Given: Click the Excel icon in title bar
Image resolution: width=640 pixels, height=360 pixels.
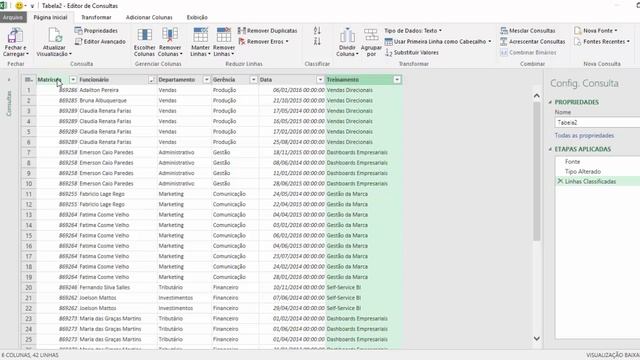Looking at the screenshot, I should pyautogui.click(x=3, y=6).
